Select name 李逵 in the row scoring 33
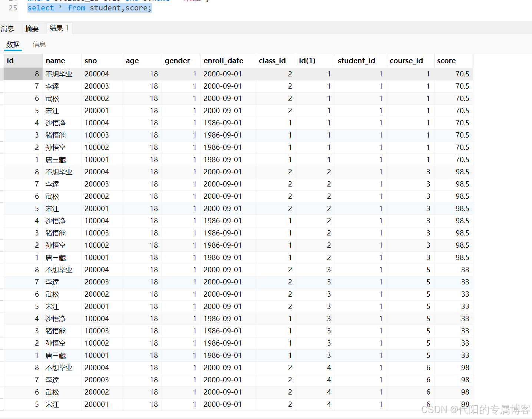This screenshot has width=532, height=419. click(x=52, y=282)
